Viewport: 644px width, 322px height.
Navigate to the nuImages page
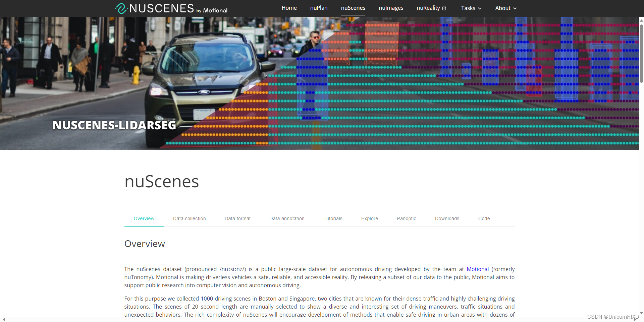point(391,8)
